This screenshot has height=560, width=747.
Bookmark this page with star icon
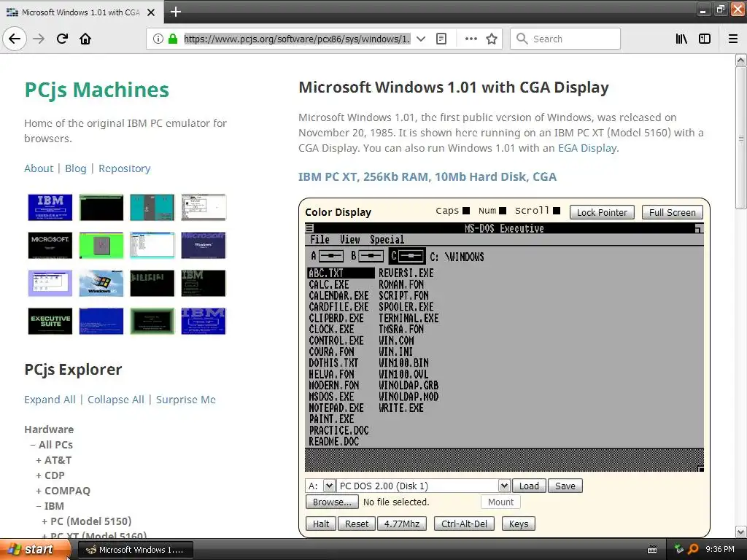point(492,39)
